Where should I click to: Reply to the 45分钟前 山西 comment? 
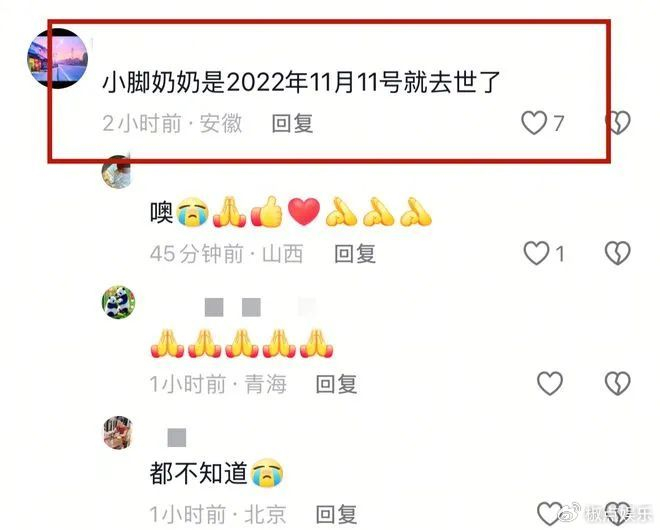pyautogui.click(x=355, y=254)
